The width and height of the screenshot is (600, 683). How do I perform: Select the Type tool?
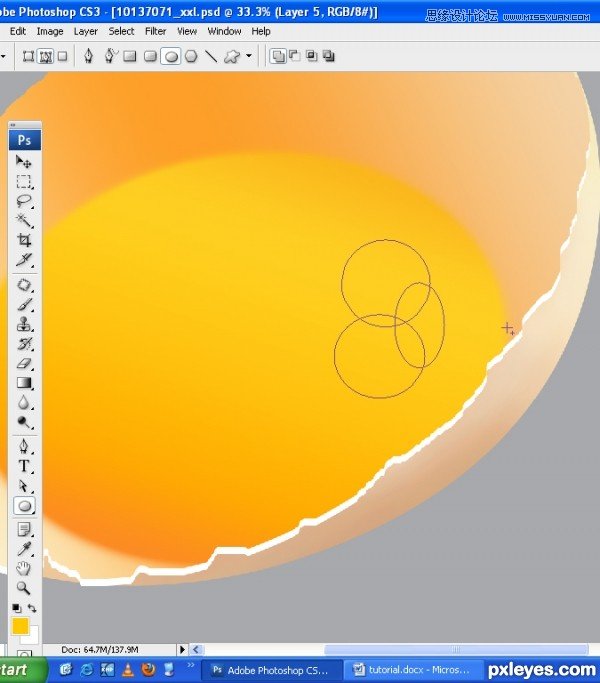click(x=24, y=467)
